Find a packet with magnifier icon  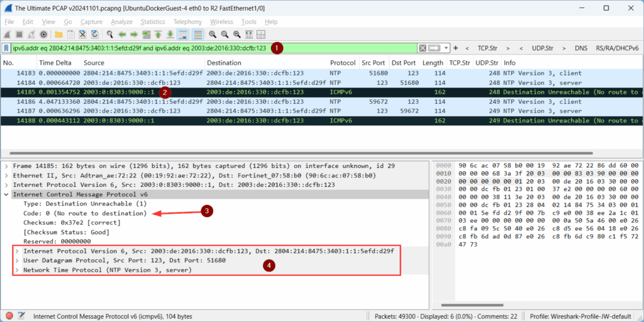[x=109, y=34]
